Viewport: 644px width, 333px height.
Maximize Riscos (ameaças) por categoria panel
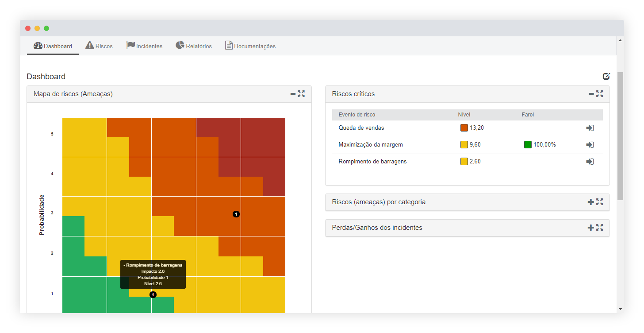point(599,202)
